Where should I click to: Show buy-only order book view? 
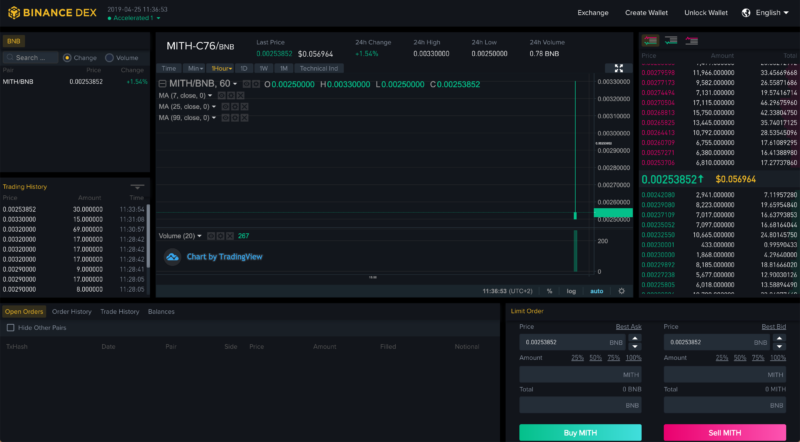pos(671,40)
